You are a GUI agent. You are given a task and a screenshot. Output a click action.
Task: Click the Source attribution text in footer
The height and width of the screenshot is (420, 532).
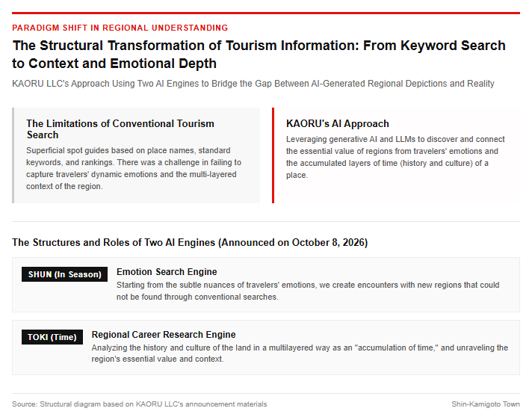tap(140, 404)
